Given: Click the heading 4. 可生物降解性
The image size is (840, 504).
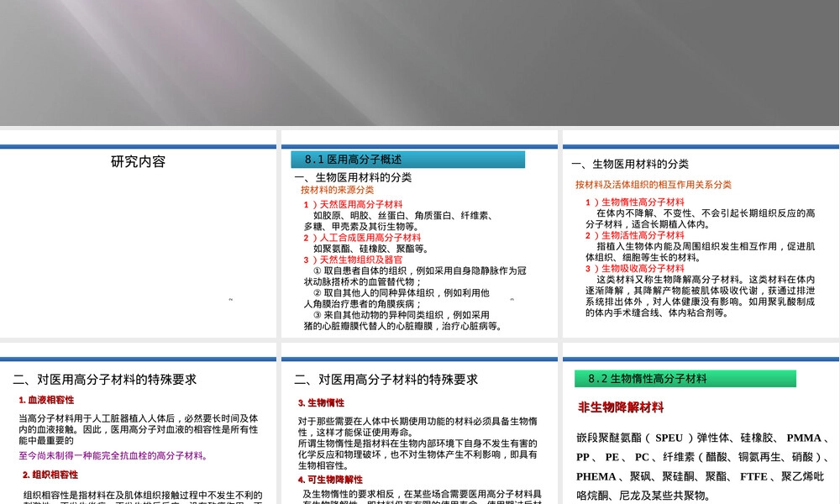Looking at the screenshot, I should [330, 480].
